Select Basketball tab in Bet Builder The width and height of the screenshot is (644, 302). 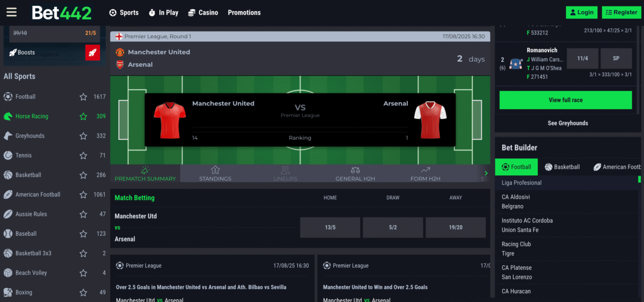pos(562,167)
